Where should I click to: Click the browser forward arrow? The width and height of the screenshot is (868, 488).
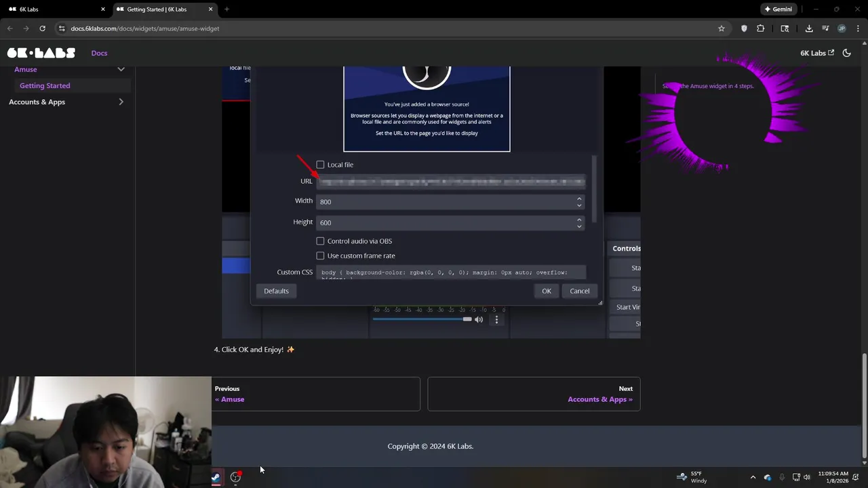[x=26, y=28]
